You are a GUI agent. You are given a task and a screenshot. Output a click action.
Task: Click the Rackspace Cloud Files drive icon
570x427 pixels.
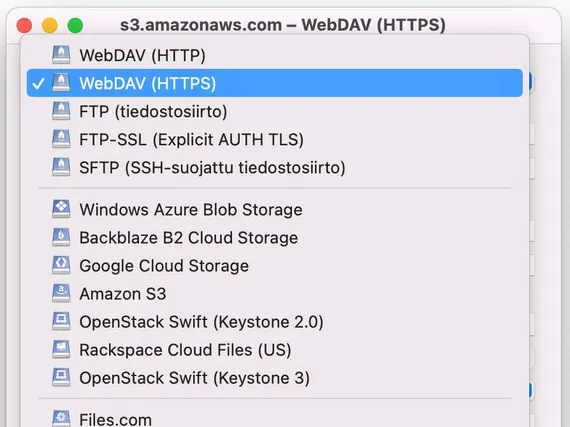pos(61,349)
